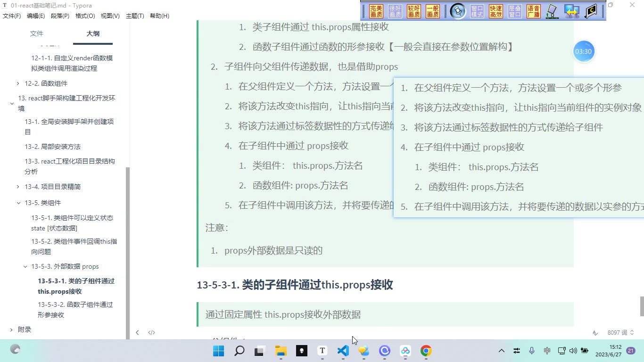Open the 编辑(E) menu
Screen dimensions: 644x362
click(x=36, y=16)
